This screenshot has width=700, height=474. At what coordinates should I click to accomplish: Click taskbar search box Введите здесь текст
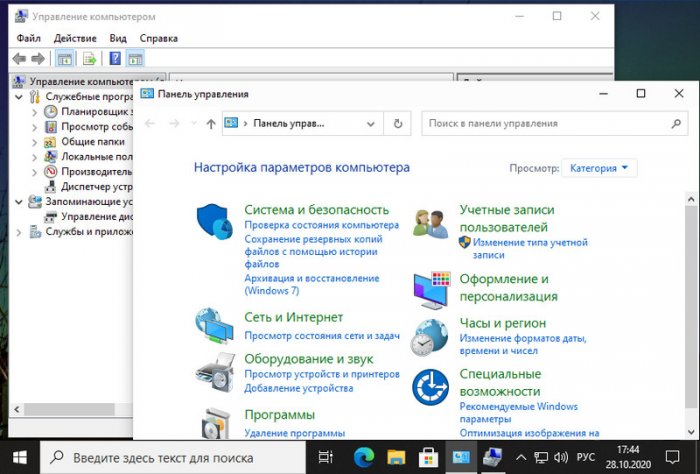pyautogui.click(x=173, y=457)
